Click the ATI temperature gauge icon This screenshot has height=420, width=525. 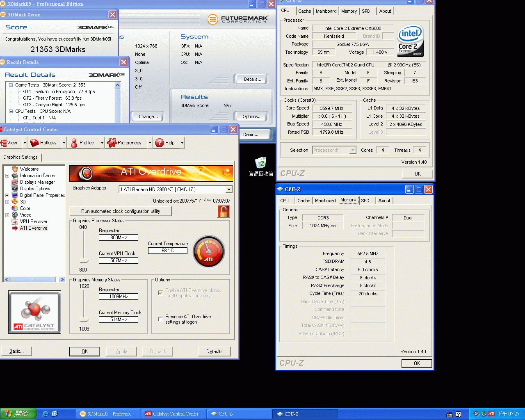pos(209,252)
